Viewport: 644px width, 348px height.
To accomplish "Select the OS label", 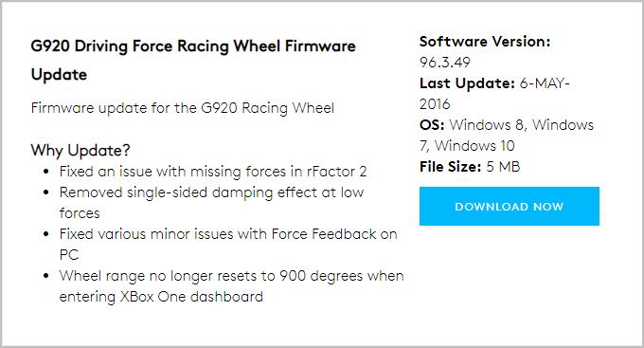I will 432,124.
